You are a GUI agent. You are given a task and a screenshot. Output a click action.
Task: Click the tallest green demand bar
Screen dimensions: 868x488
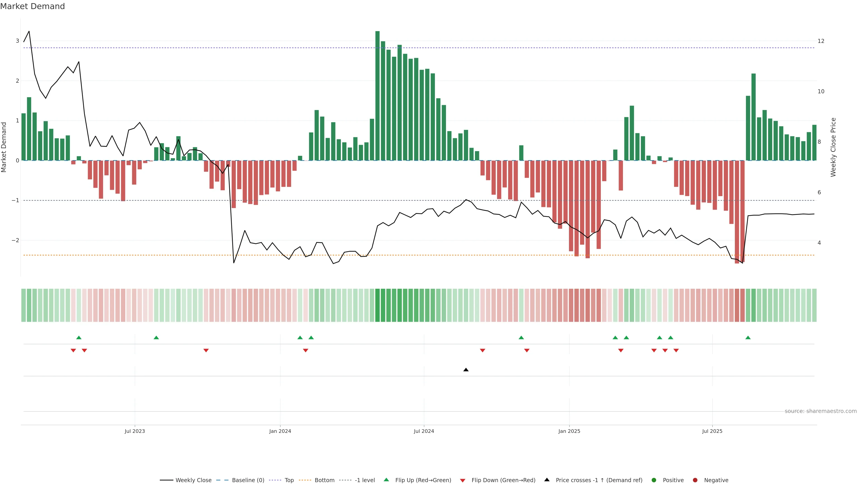(x=377, y=96)
